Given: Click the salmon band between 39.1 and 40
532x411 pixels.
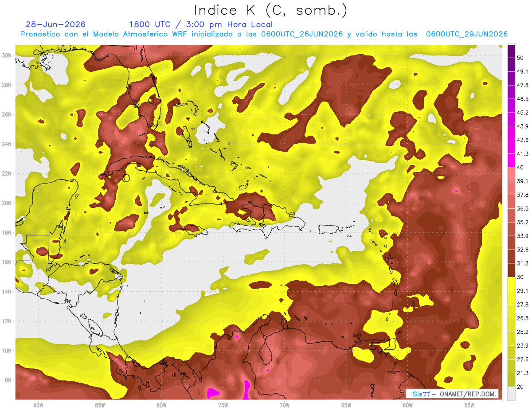Looking at the screenshot, I should [x=511, y=174].
